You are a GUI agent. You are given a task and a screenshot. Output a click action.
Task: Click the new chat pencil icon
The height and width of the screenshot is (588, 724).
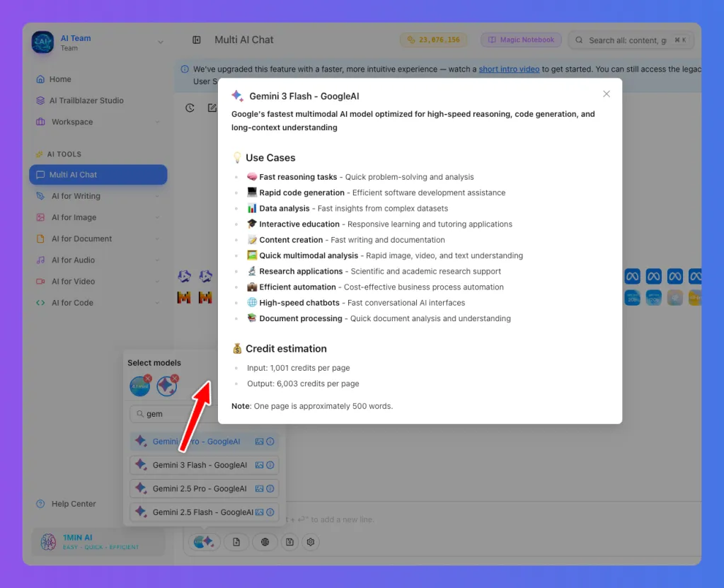[x=212, y=108]
